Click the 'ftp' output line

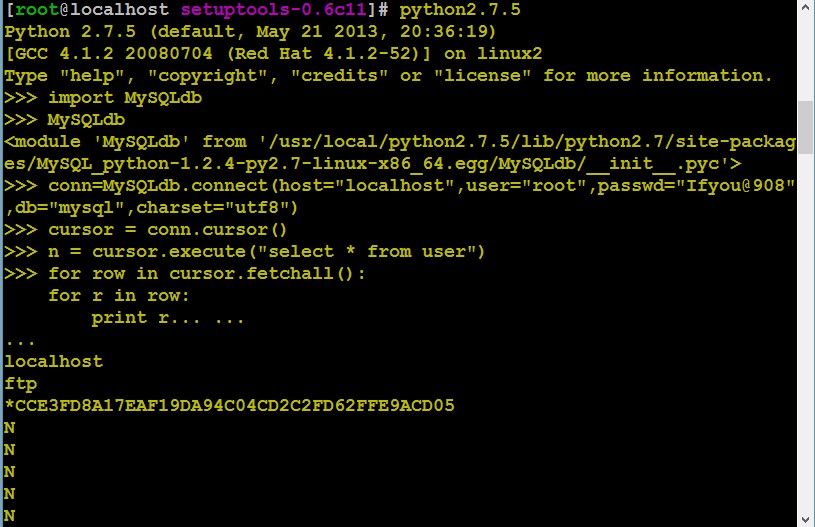pos(21,384)
